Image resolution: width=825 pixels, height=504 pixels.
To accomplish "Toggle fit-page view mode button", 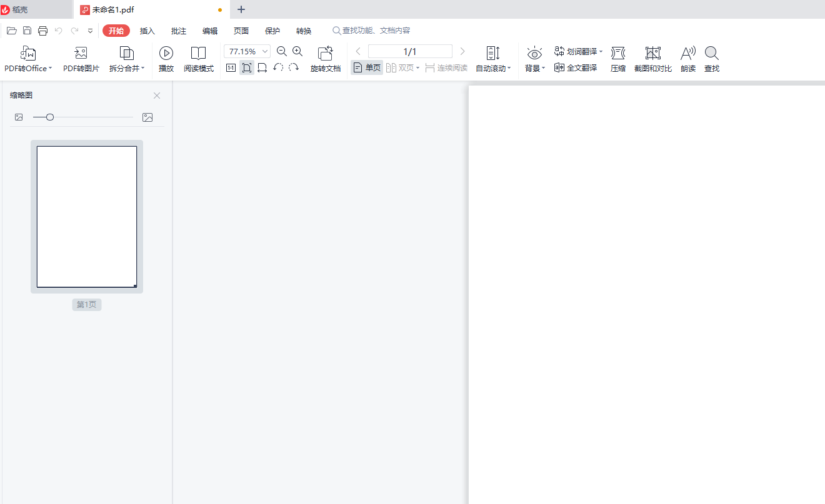I will pyautogui.click(x=247, y=68).
